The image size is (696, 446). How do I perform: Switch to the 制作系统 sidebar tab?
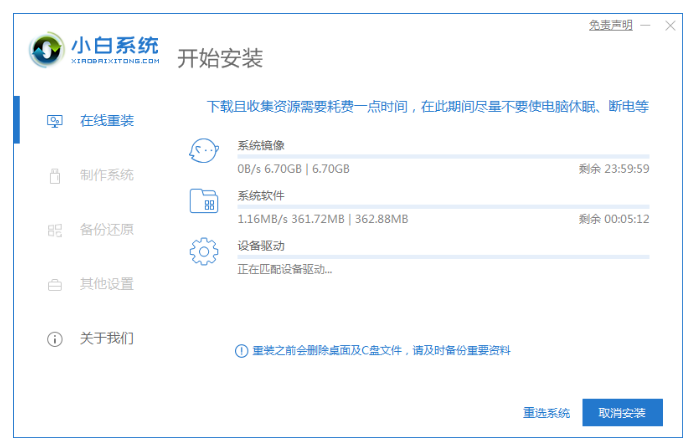tap(107, 175)
